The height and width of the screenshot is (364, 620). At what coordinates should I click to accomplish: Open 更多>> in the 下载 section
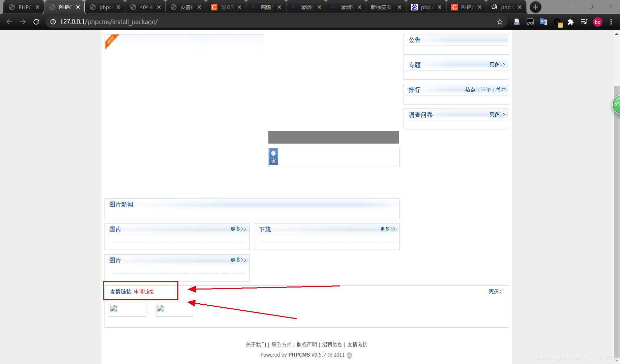[388, 229]
